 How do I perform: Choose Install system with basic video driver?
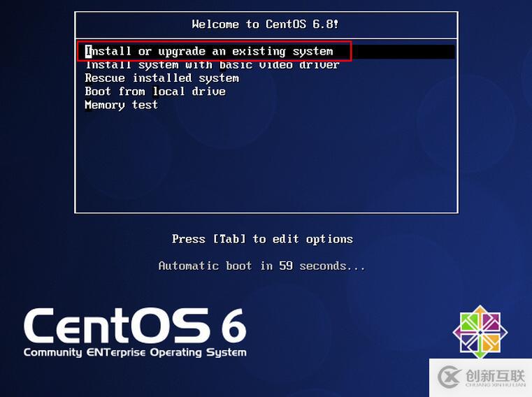[212, 65]
